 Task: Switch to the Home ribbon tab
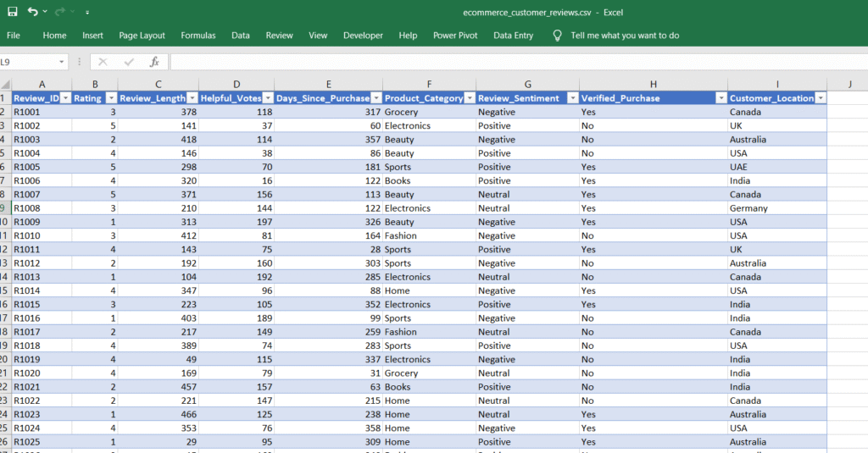pyautogui.click(x=54, y=36)
